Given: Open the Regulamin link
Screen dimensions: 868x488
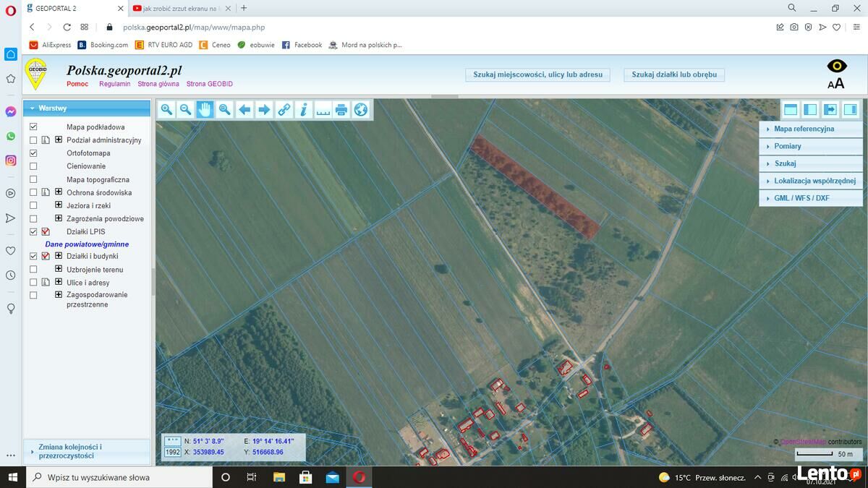Looking at the screenshot, I should point(115,84).
